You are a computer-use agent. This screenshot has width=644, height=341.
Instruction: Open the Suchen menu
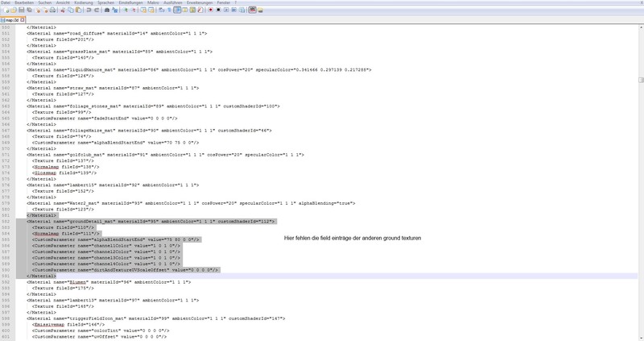point(45,2)
